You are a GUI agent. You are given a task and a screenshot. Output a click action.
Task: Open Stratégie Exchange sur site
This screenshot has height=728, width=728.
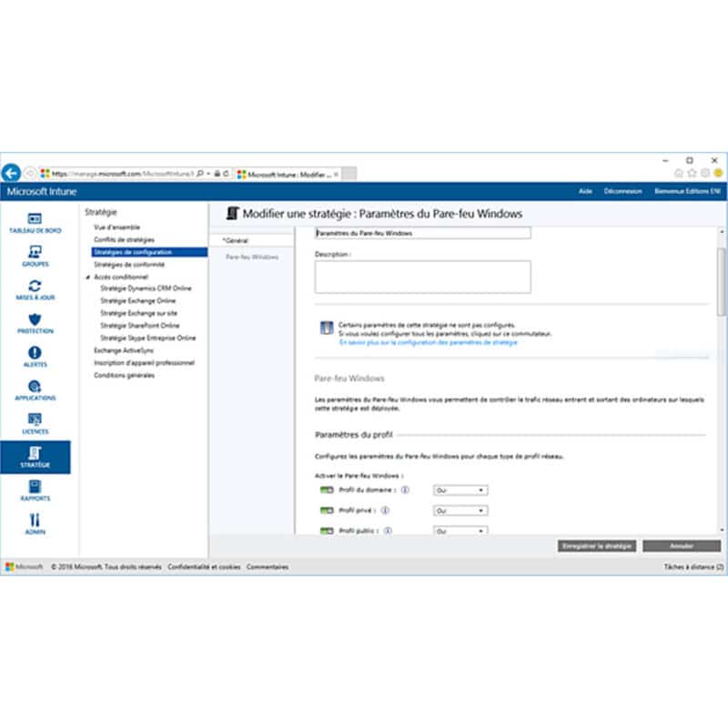coord(139,313)
